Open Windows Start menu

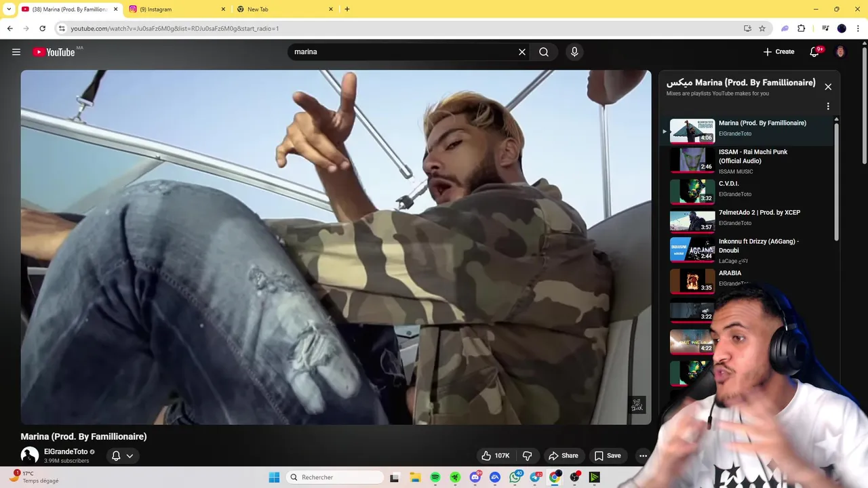coord(274,477)
